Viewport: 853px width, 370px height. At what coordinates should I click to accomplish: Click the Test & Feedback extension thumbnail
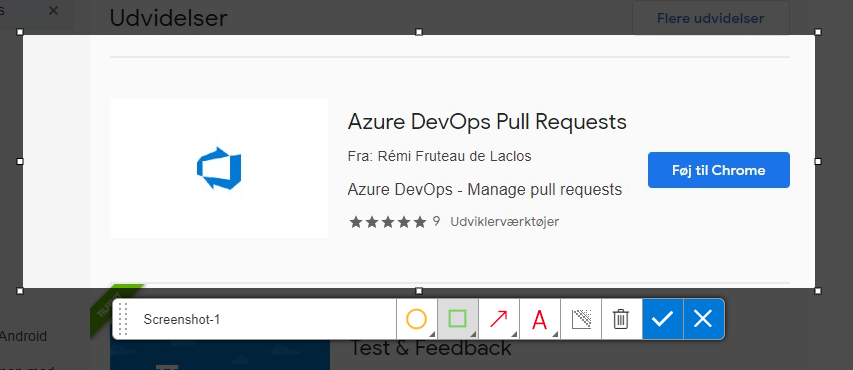tap(220, 355)
